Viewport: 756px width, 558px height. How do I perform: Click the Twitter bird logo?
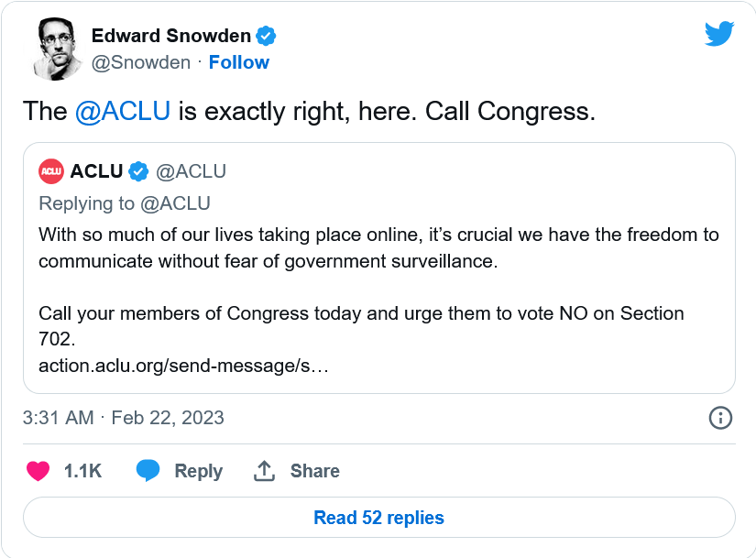719,34
